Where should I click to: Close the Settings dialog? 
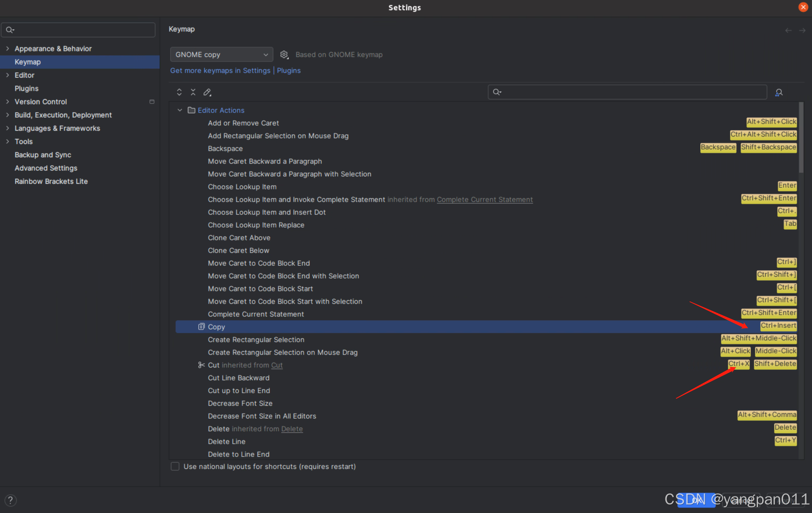click(803, 7)
